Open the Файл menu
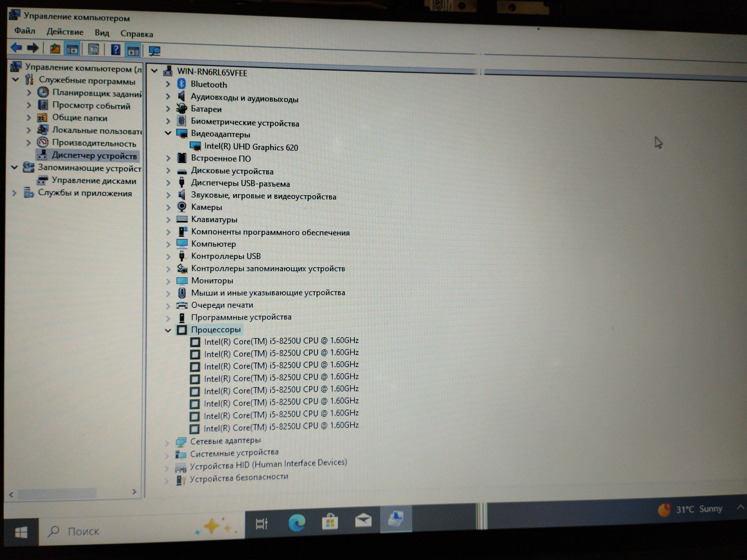Viewport: 747px width, 560px height. (x=25, y=30)
